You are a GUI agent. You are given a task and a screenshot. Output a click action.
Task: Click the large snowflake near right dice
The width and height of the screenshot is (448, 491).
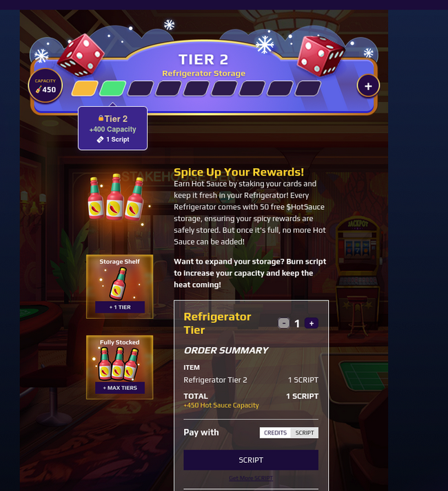tap(265, 45)
